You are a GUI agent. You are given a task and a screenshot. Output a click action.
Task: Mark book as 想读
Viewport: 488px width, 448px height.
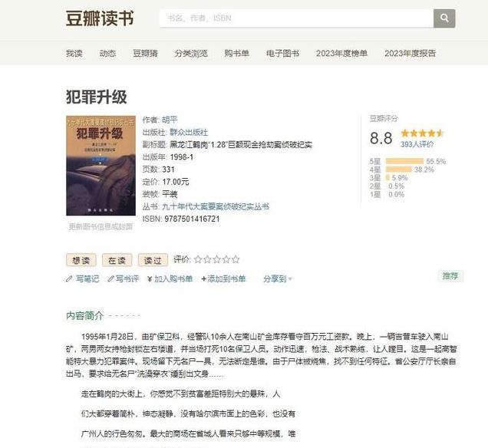click(x=81, y=260)
